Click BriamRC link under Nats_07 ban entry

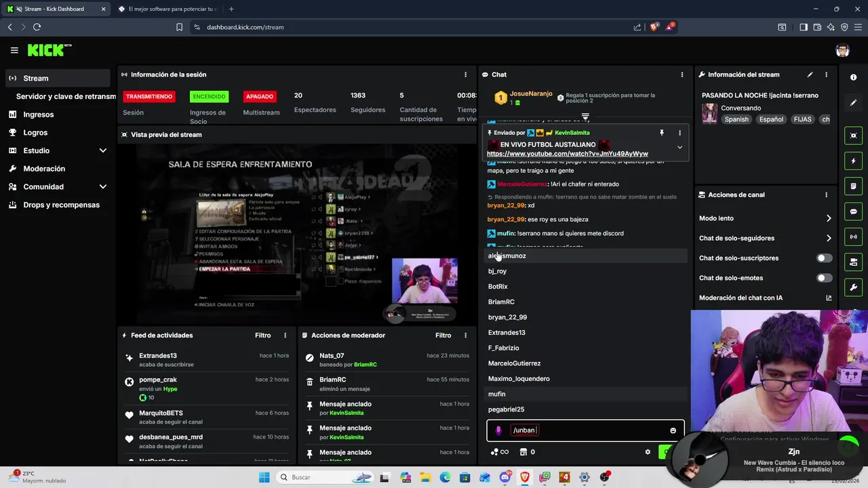click(x=365, y=365)
